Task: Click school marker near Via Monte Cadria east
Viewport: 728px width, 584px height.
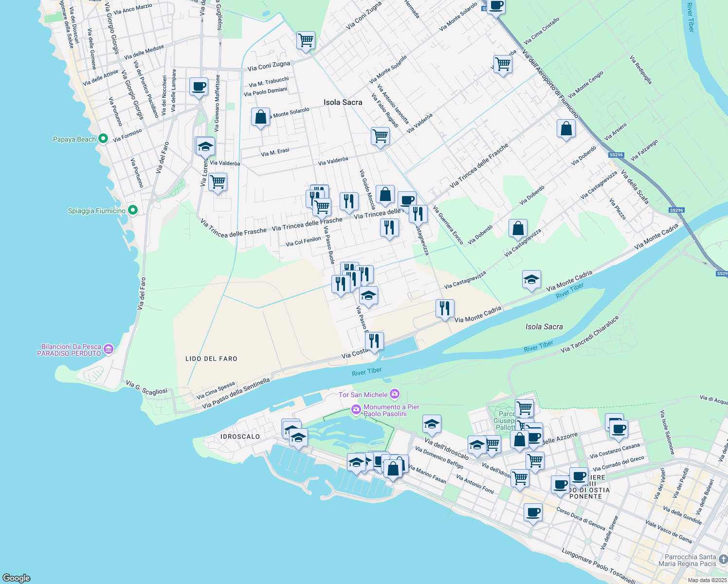Action: [531, 280]
